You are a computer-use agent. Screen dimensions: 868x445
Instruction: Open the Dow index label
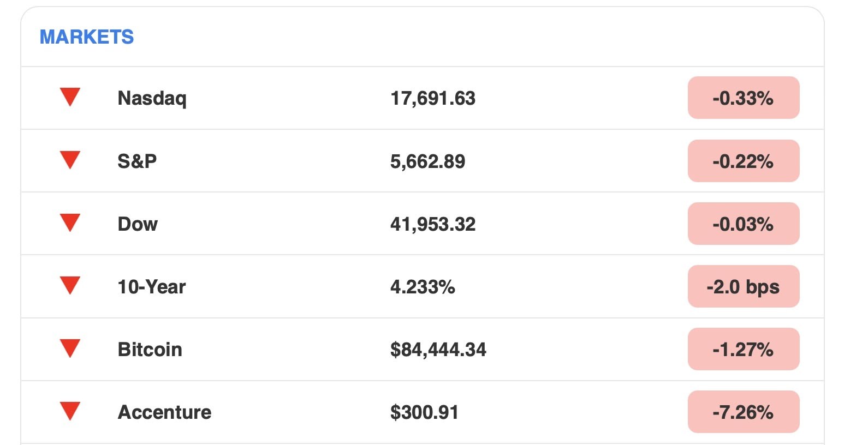(x=138, y=224)
